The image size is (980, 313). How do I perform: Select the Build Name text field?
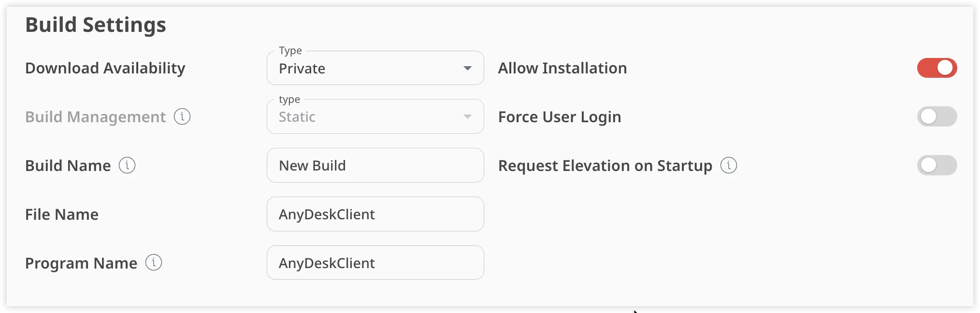pyautogui.click(x=375, y=165)
